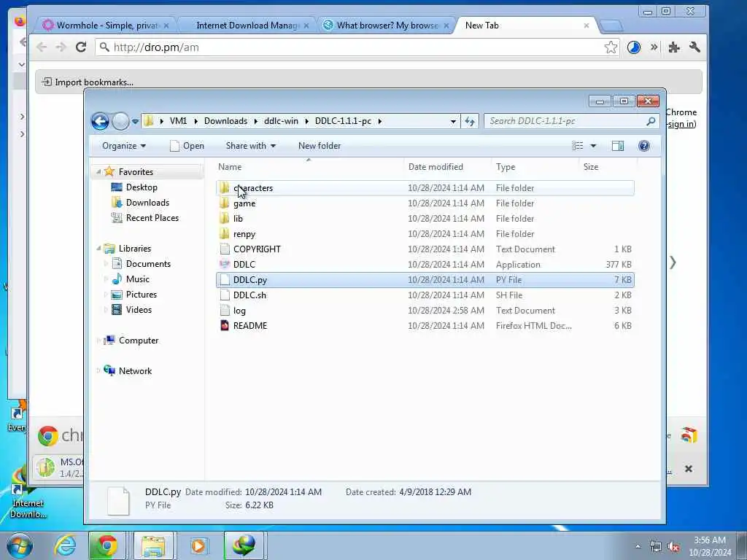The height and width of the screenshot is (560, 747).
Task: Click the browser reload button
Action: click(x=81, y=47)
